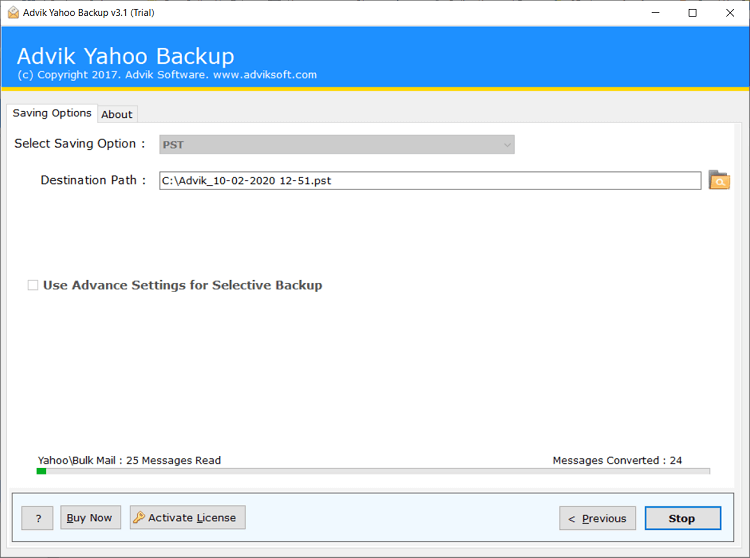Close the Advik Yahoo Backup window

pos(729,13)
